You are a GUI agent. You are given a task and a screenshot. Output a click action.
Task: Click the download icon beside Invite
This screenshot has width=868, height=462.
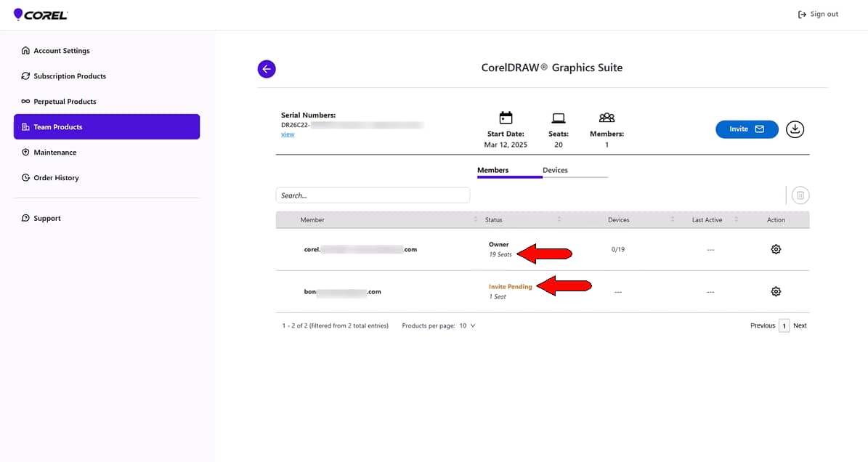pos(795,129)
